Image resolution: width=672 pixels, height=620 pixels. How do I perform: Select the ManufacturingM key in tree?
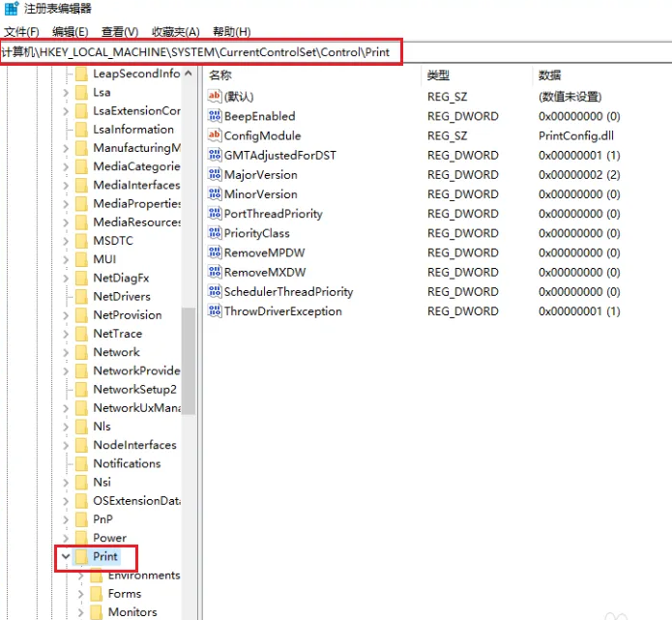pos(136,147)
